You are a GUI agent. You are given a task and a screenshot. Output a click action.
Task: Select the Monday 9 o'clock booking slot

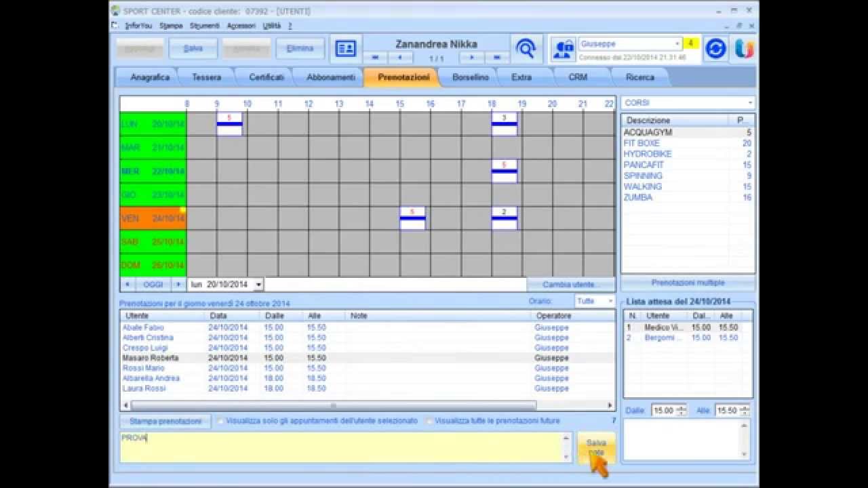229,124
